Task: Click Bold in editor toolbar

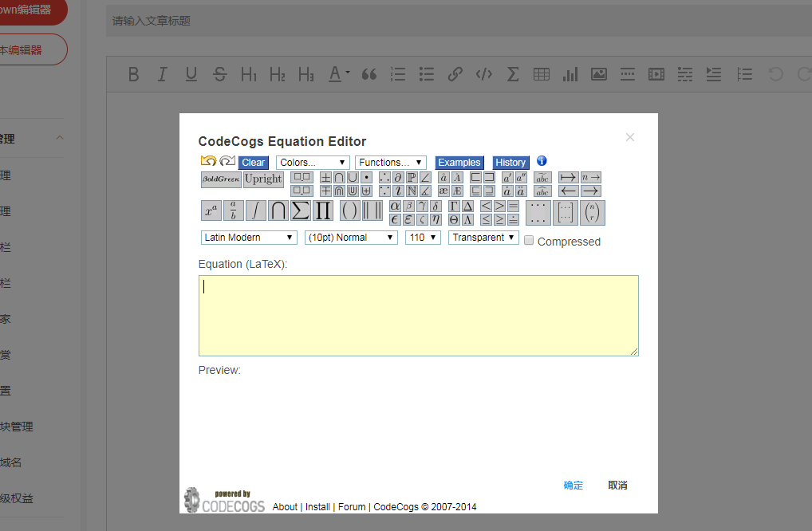Action: (x=134, y=74)
